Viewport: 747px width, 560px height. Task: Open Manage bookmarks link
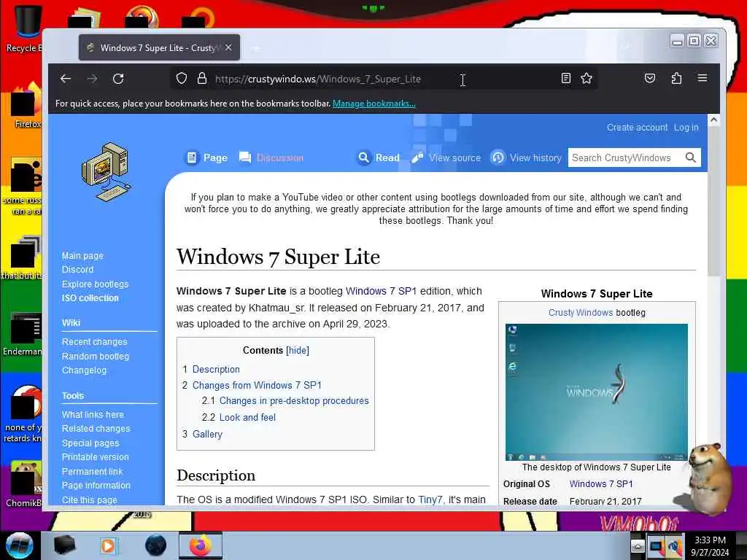[x=374, y=104]
